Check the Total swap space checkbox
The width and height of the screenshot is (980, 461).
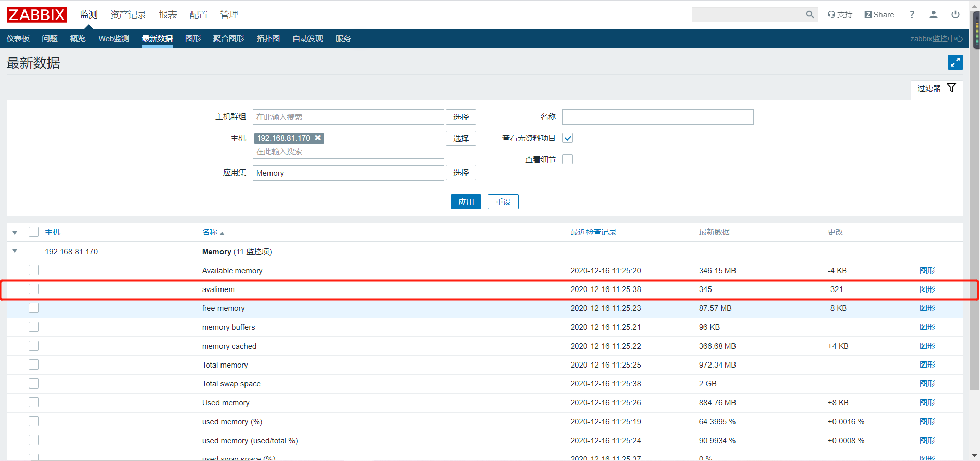point(34,383)
